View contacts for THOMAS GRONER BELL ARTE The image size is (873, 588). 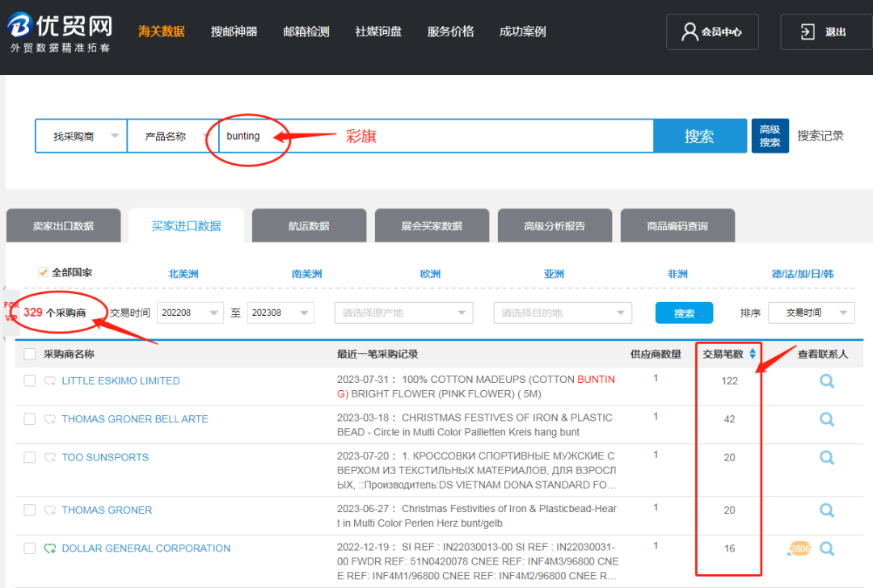[x=827, y=419]
